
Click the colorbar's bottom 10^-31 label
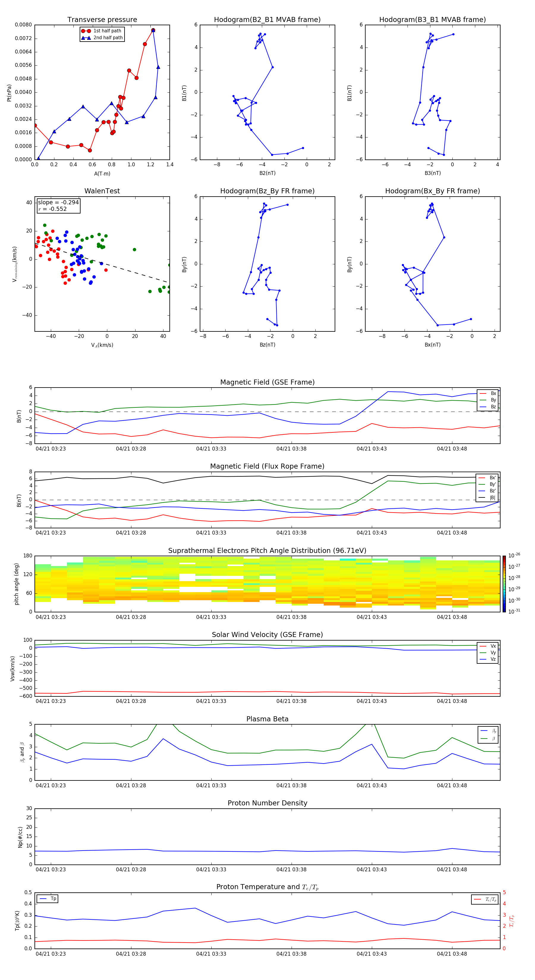tap(514, 611)
